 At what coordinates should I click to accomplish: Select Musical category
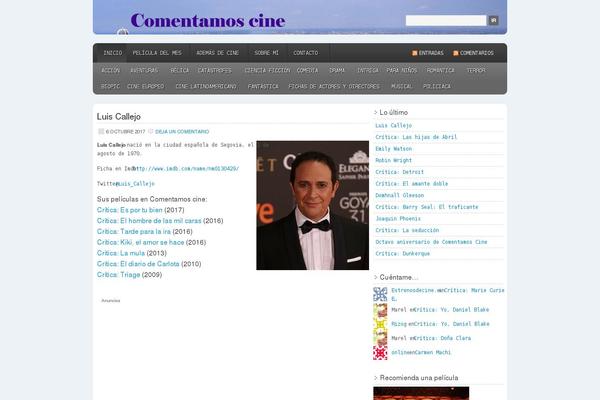(x=401, y=87)
